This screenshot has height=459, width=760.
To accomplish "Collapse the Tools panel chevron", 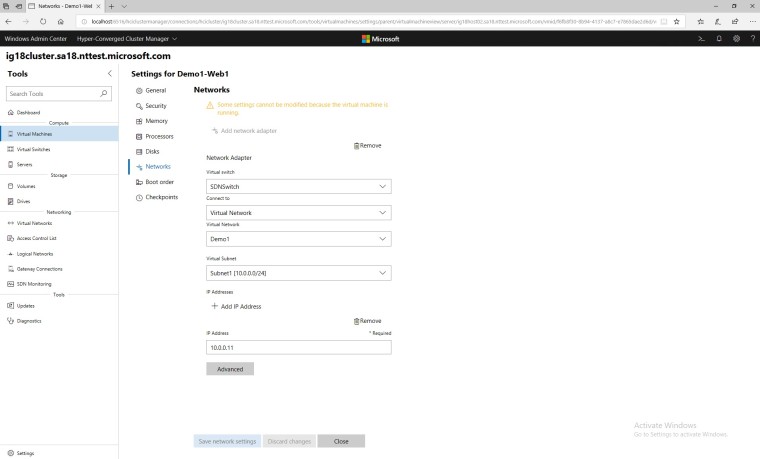I will [110, 74].
